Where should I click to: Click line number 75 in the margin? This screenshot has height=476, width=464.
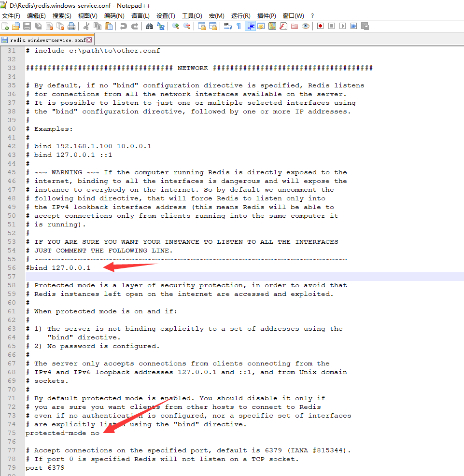(x=12, y=433)
